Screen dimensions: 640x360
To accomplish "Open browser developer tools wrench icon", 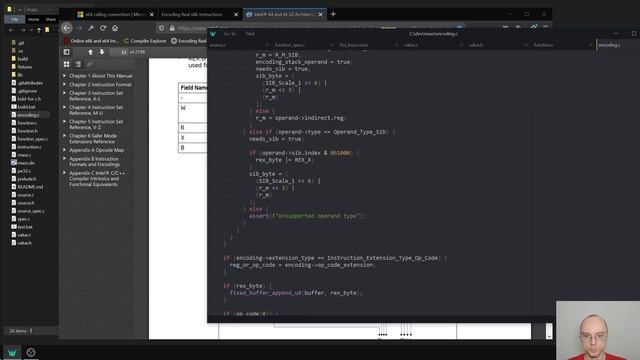I will [91, 28].
